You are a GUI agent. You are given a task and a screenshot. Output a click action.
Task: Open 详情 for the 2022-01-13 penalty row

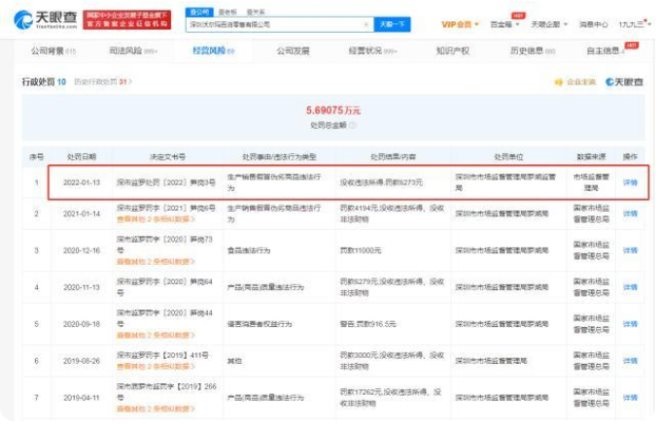629,180
